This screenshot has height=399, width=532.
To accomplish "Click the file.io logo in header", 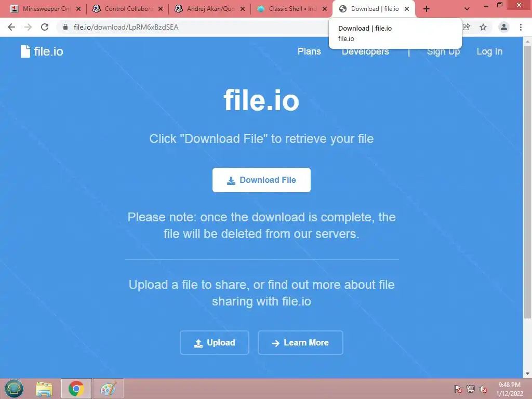I will 42,51.
